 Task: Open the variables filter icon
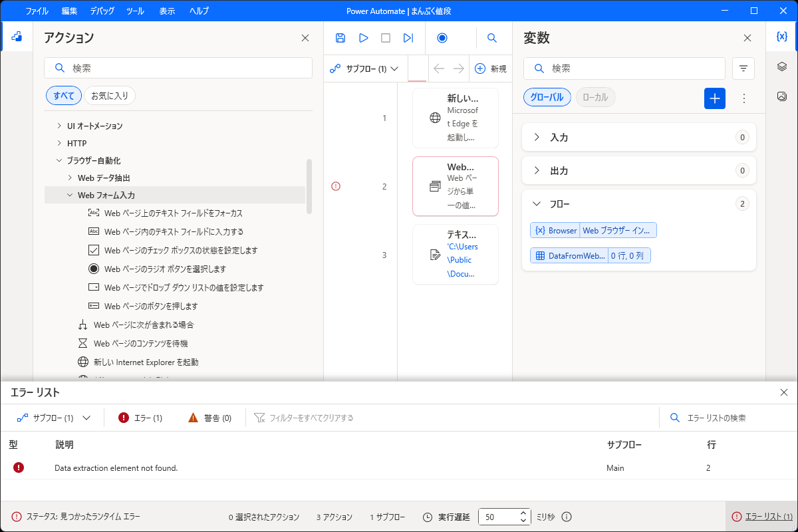coord(743,68)
